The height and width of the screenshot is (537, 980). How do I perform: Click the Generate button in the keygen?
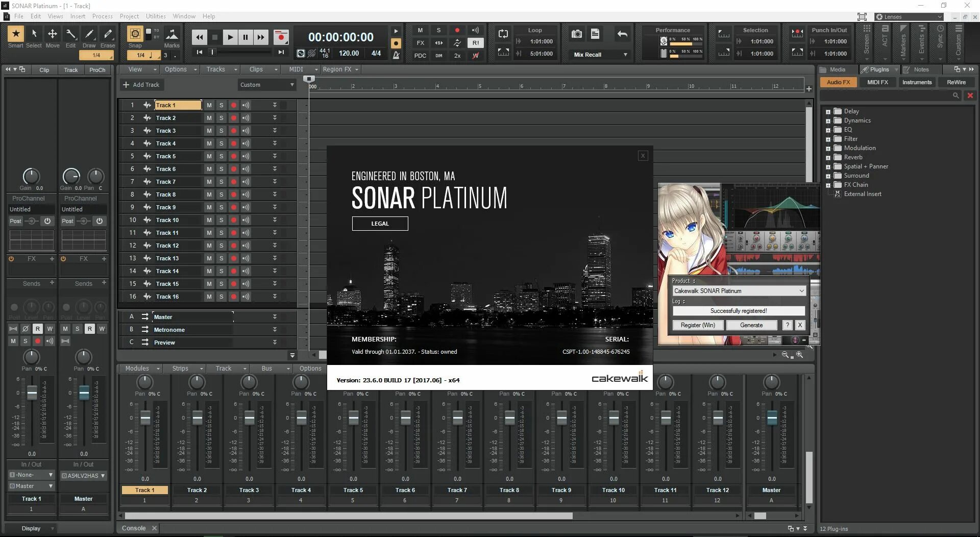[751, 325]
